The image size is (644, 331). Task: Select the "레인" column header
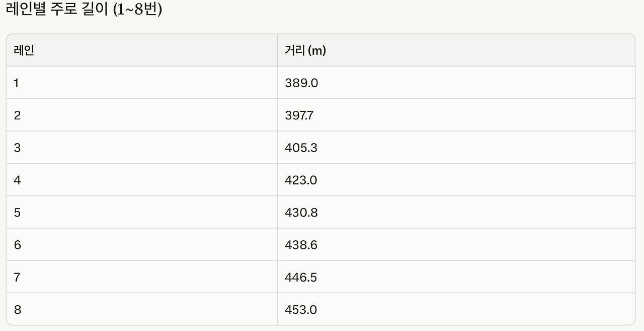click(24, 50)
